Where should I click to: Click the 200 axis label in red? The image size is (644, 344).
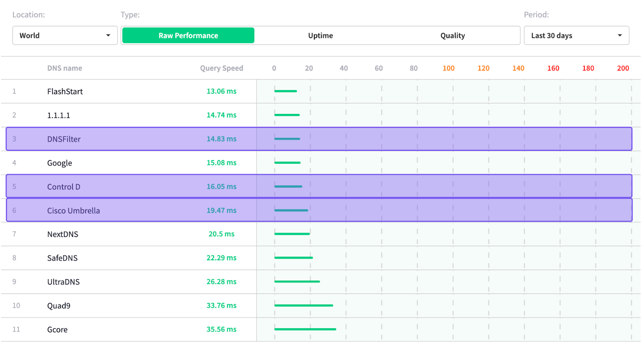(623, 68)
